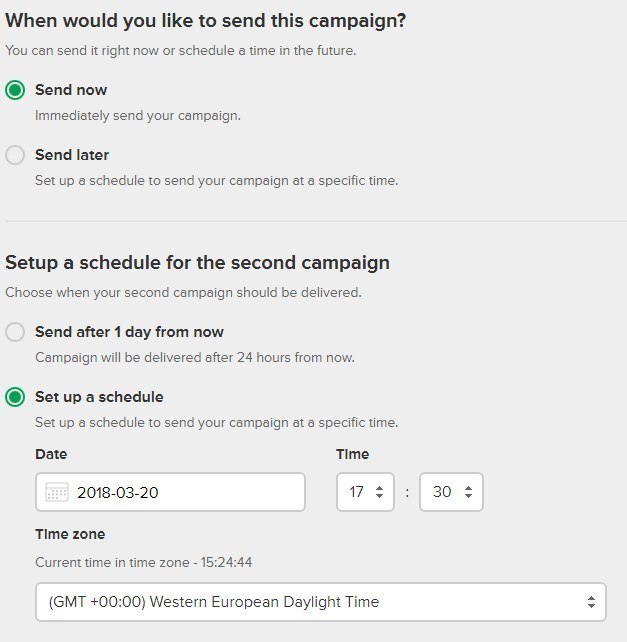Select the Send now radio button
The width and height of the screenshot is (627, 642).
tap(15, 90)
